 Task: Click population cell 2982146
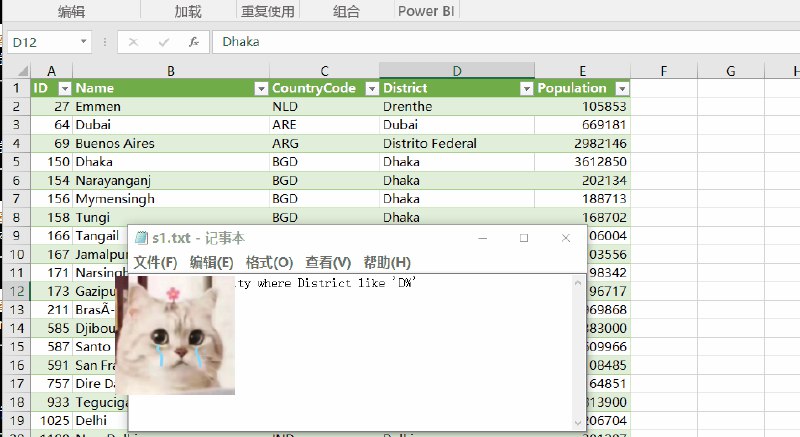pos(583,144)
